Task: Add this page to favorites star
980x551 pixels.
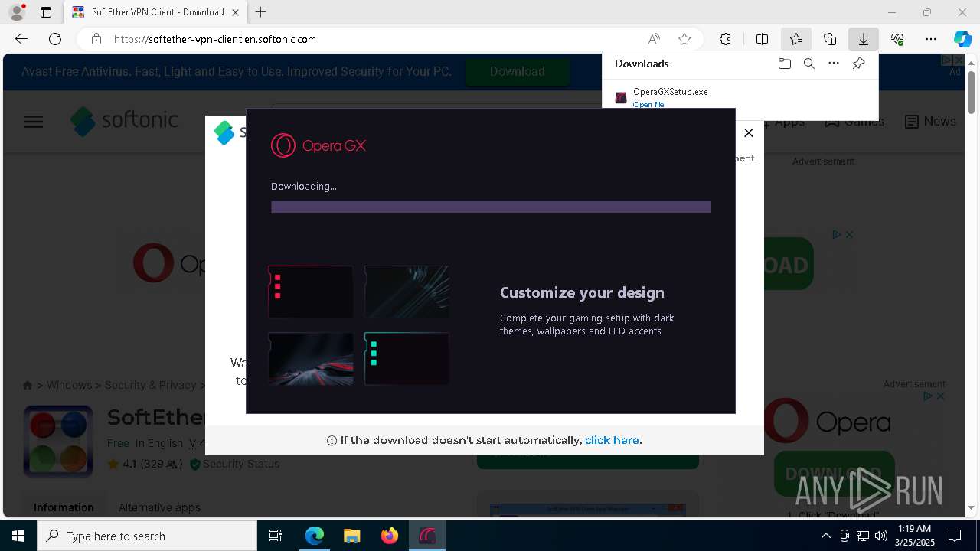Action: pos(684,39)
